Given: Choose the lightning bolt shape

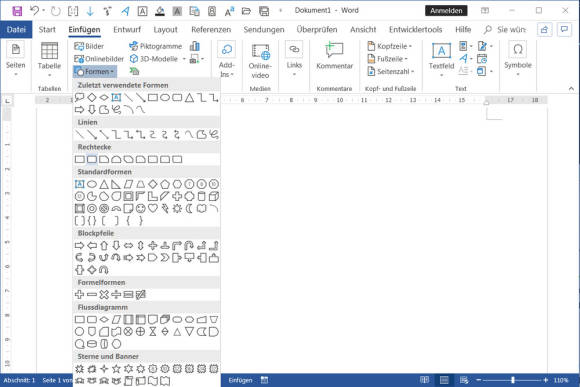Looking at the screenshot, I should coord(165,208).
